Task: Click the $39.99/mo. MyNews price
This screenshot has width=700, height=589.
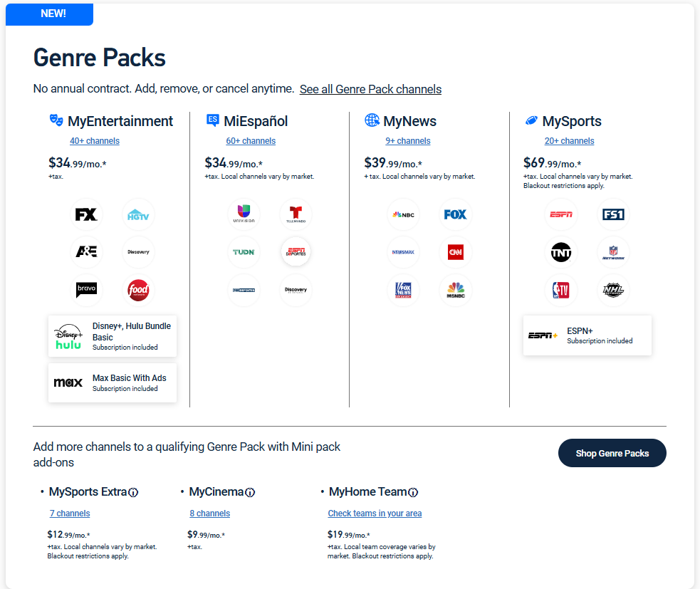Action: click(393, 163)
